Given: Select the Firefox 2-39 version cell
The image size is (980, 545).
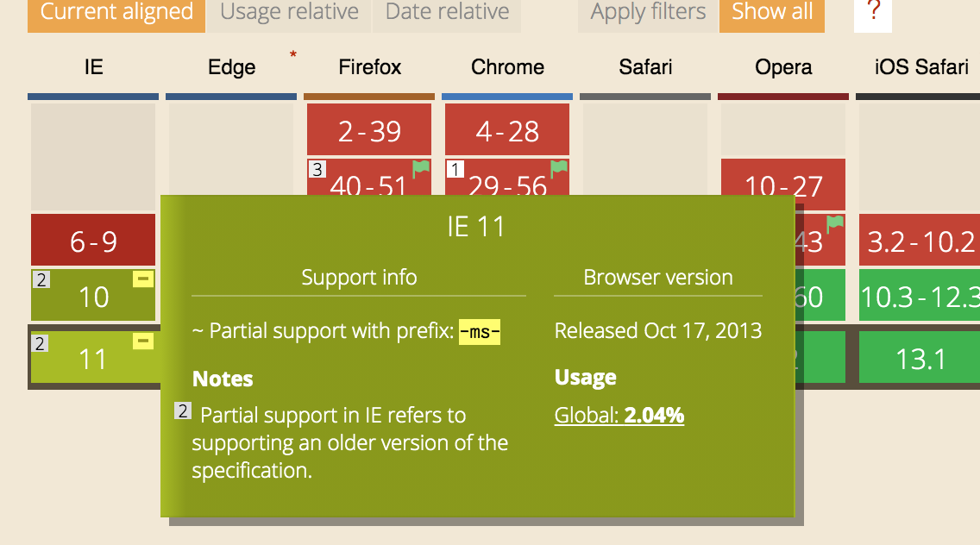Looking at the screenshot, I should pyautogui.click(x=369, y=129).
